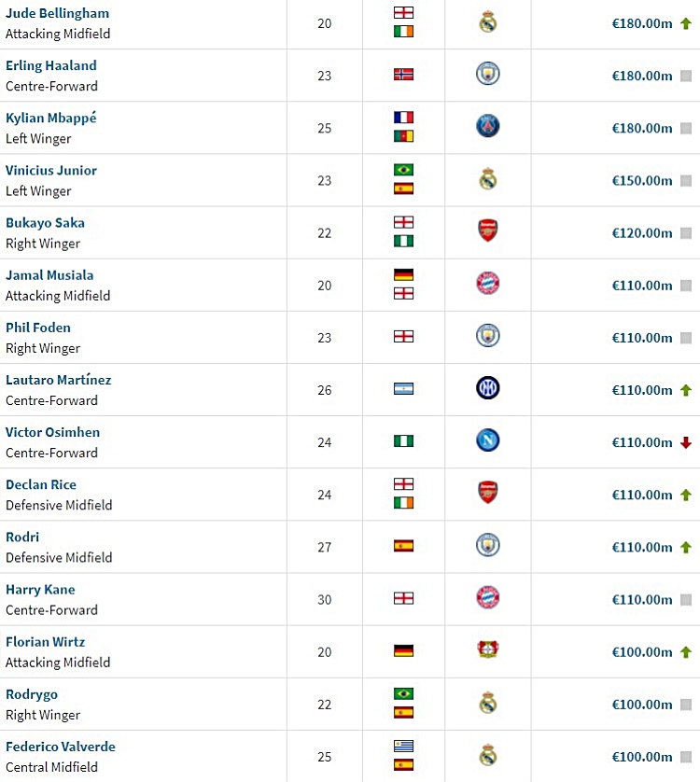Click Manchester City crest beside Erling Haaland
This screenshot has height=782, width=700.
487,74
